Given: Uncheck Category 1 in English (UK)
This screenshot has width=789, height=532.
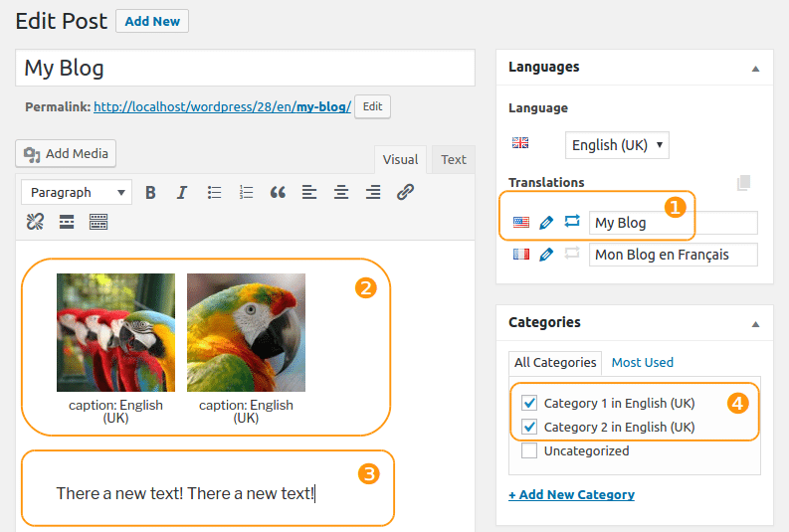Looking at the screenshot, I should pyautogui.click(x=529, y=404).
